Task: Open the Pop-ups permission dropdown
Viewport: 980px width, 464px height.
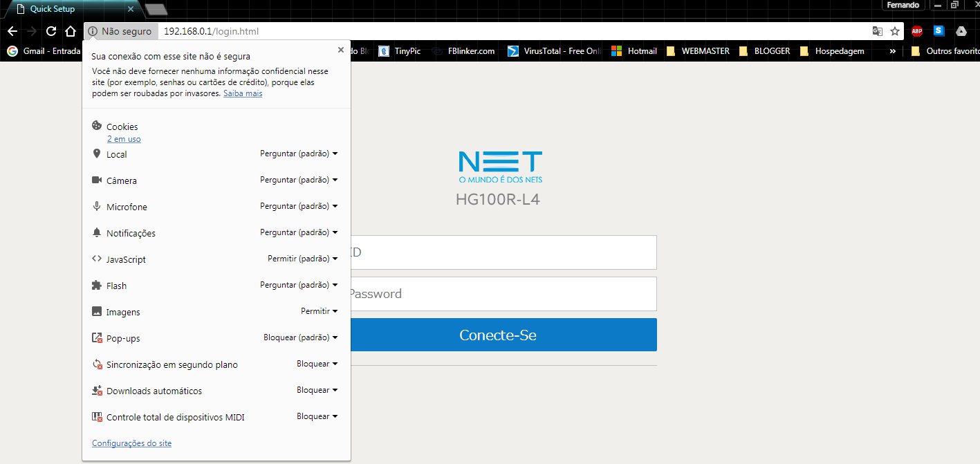Action: coord(301,337)
